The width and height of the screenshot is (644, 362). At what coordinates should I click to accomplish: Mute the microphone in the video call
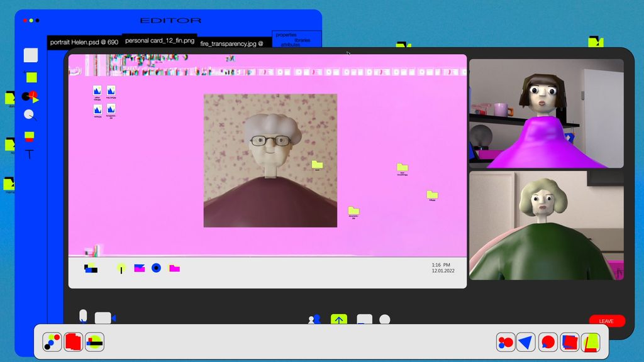[83, 316]
